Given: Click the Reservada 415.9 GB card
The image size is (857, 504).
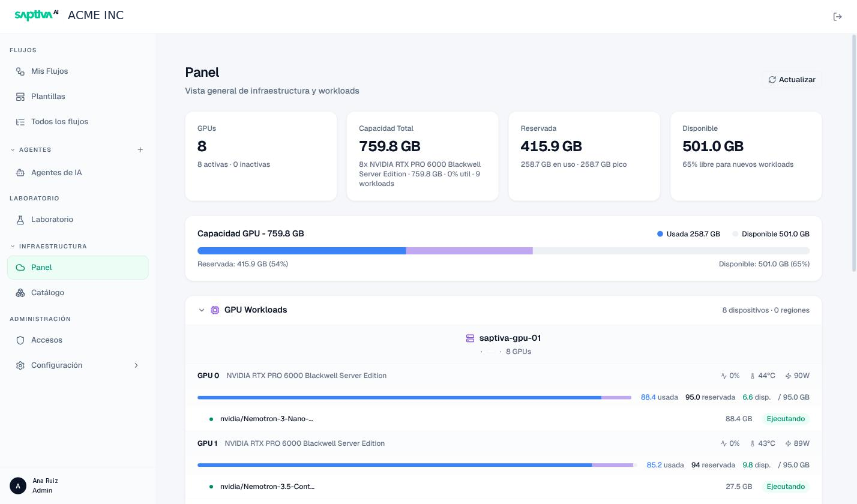Looking at the screenshot, I should click(585, 156).
